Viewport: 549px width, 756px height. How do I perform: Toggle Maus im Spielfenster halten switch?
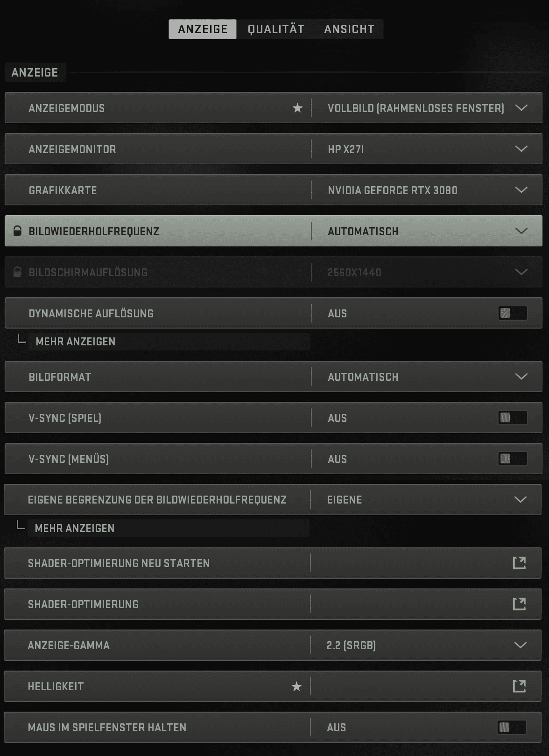click(x=511, y=727)
